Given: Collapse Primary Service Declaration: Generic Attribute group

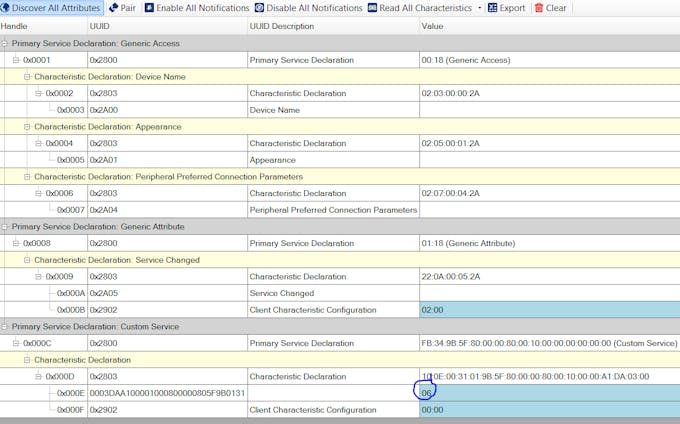Looking at the screenshot, I should click(5, 227).
